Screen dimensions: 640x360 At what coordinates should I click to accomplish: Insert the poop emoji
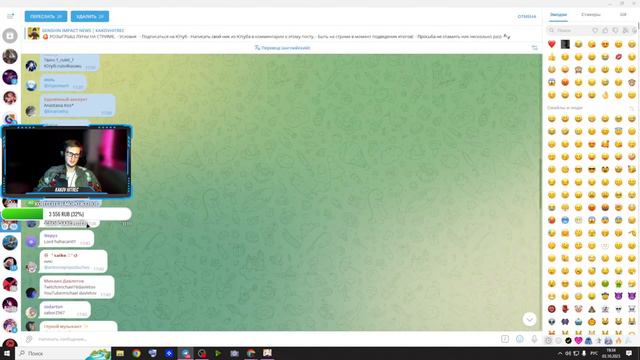[x=592, y=309]
